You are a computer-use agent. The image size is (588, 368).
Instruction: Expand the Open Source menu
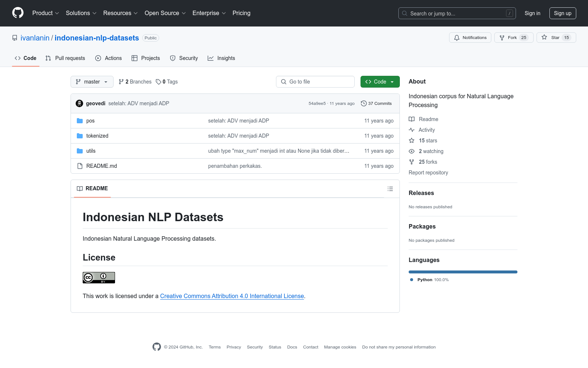point(165,13)
